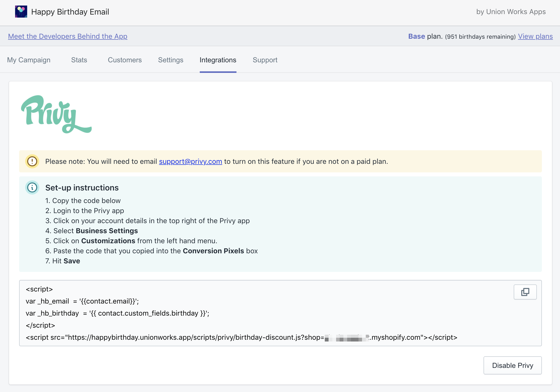Open Meet the Developers Behind the App link
This screenshot has height=392, width=560.
tap(68, 36)
